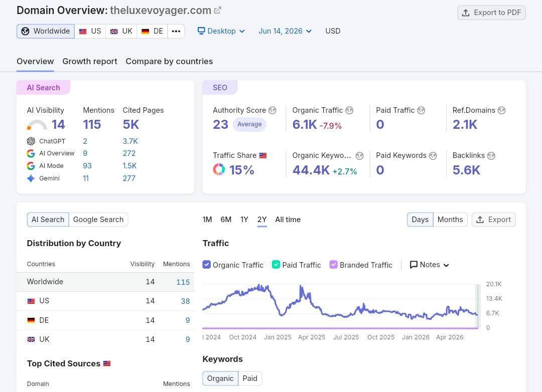
Task: Click the chart Export button
Action: pos(494,220)
